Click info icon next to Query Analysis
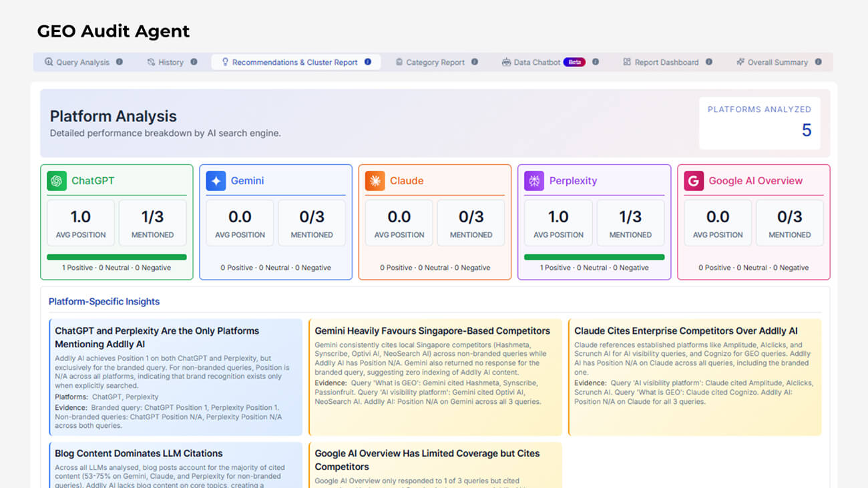 [x=120, y=62]
